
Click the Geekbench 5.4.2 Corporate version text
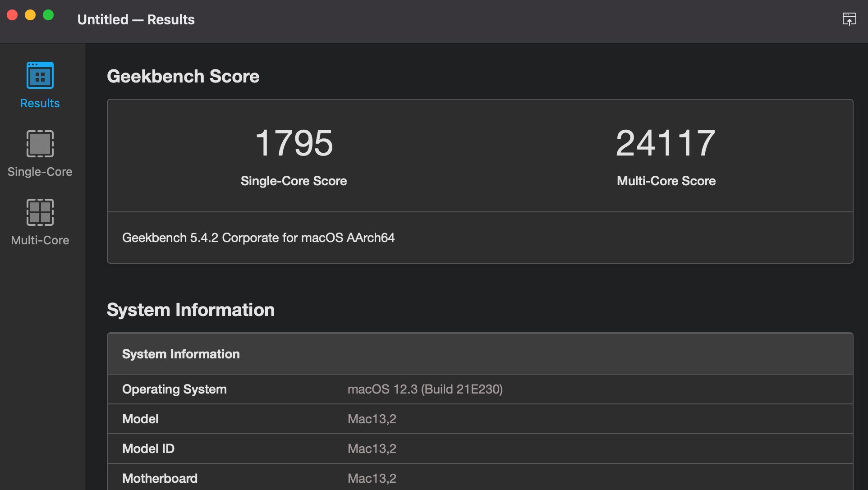[x=258, y=238]
